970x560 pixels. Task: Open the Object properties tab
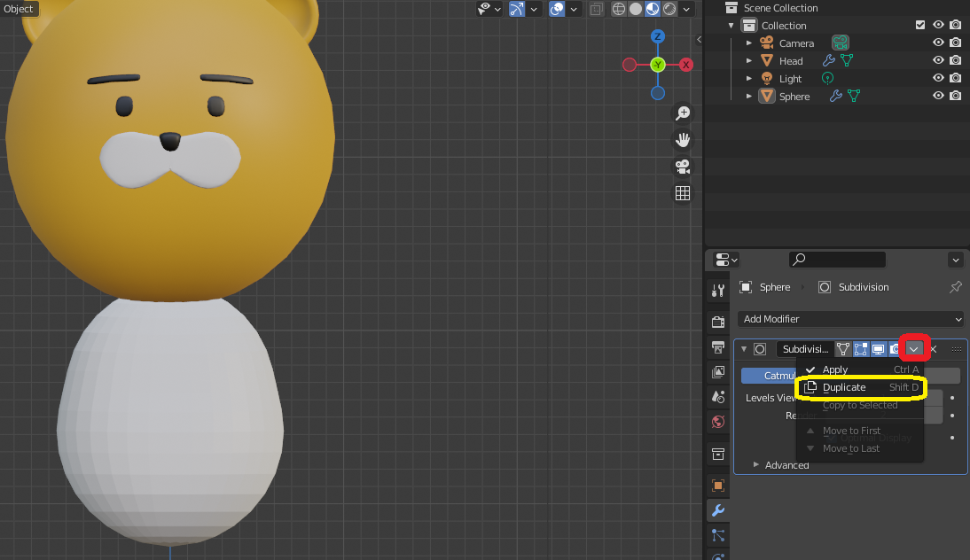coord(718,486)
